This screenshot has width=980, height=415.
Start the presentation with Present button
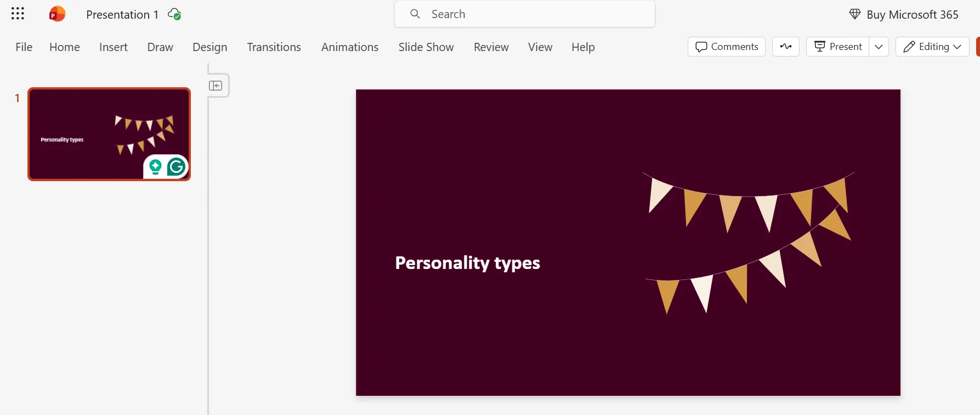tap(837, 47)
